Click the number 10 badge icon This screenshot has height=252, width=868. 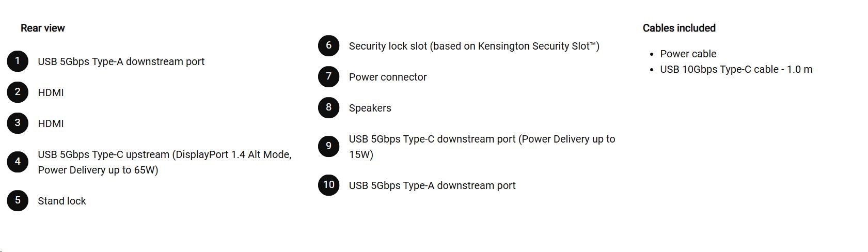[328, 185]
